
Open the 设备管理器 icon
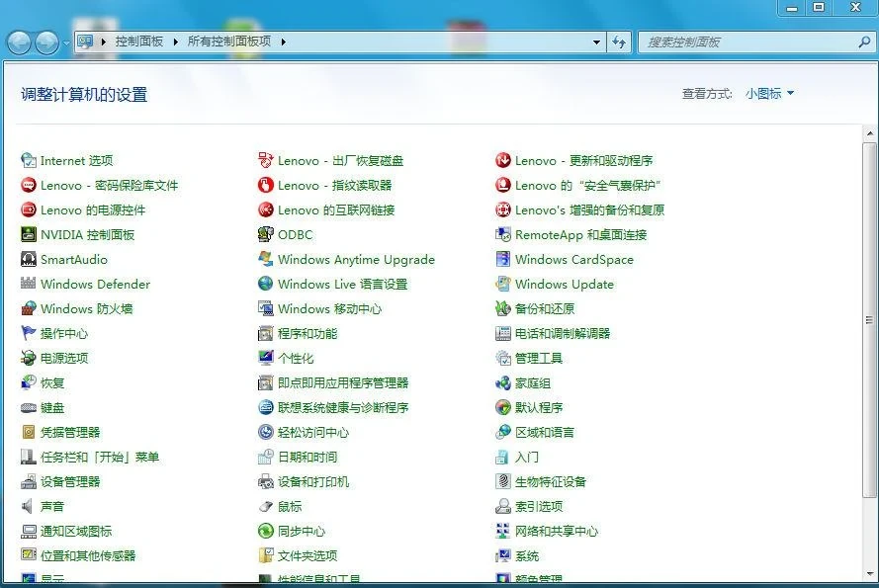click(x=28, y=481)
